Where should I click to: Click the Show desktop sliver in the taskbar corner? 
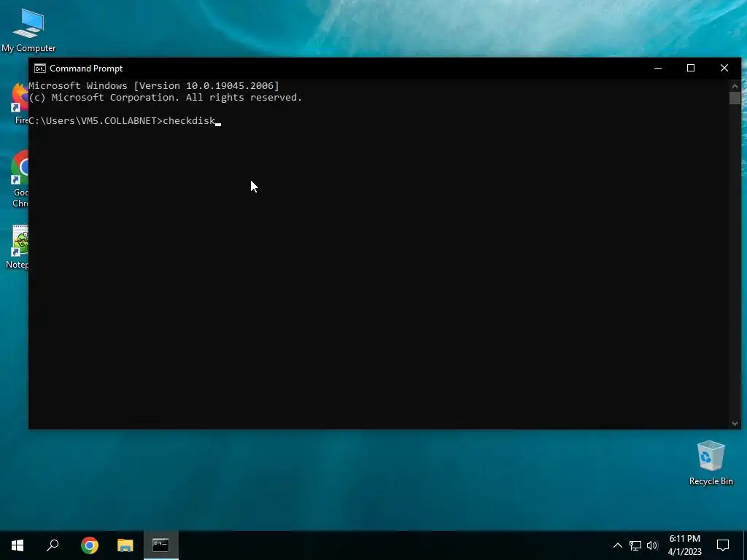pos(745,545)
